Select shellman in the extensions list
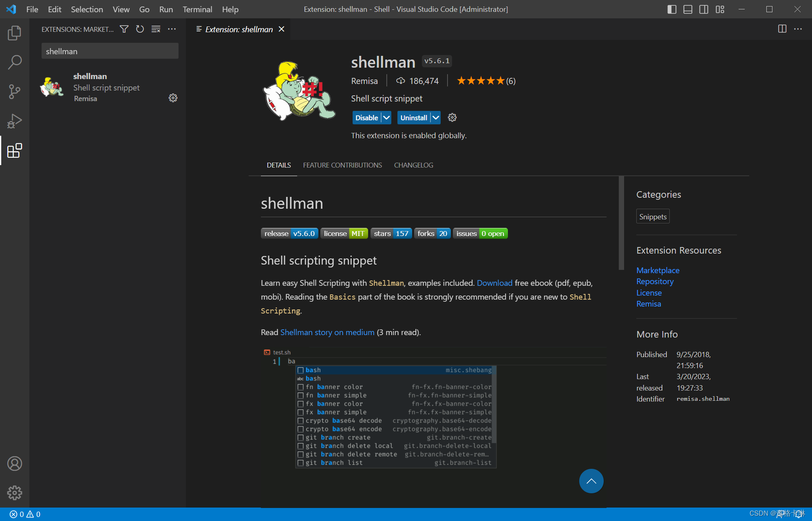The height and width of the screenshot is (521, 812). (108, 87)
